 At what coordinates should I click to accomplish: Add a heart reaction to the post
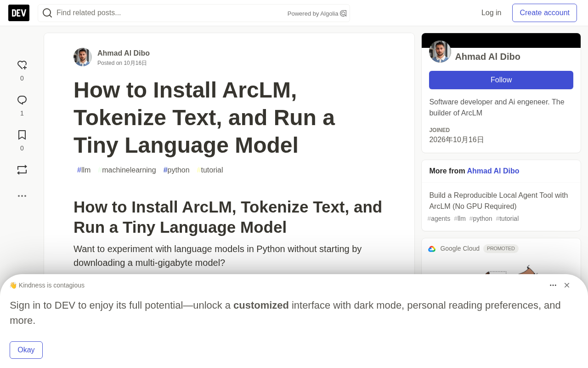point(22,65)
